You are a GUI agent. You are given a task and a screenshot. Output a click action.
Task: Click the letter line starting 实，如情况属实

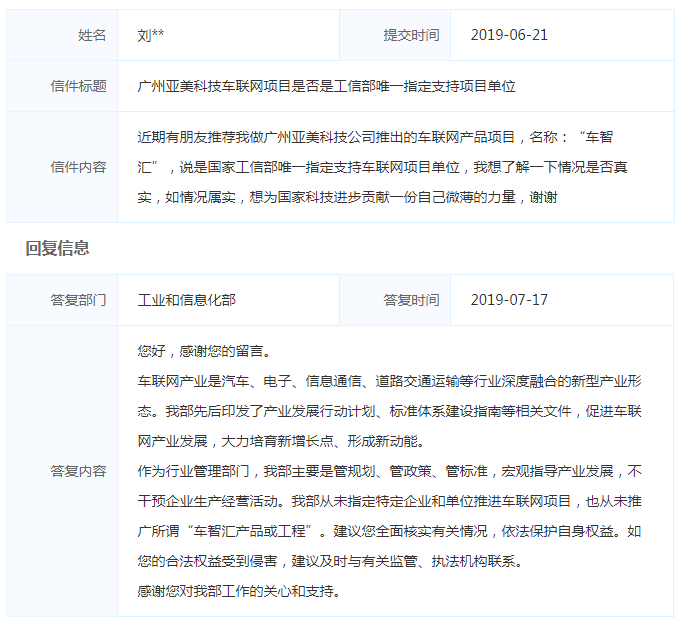[347, 197]
